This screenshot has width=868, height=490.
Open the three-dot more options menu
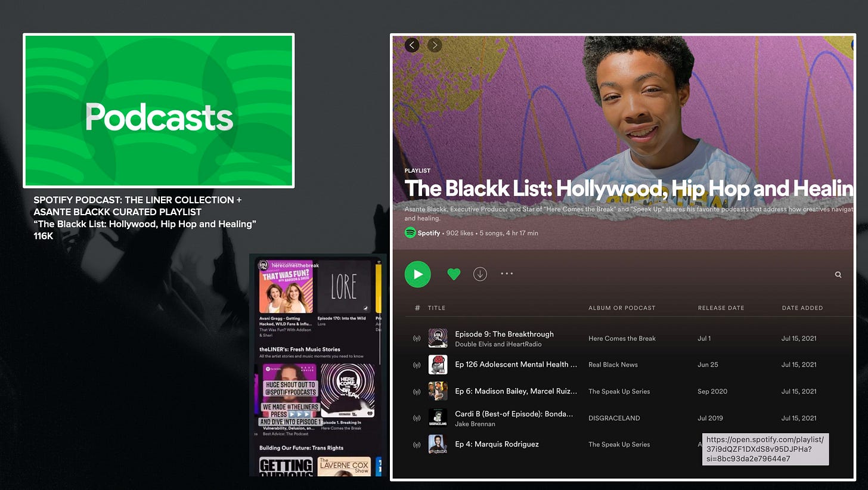(507, 274)
